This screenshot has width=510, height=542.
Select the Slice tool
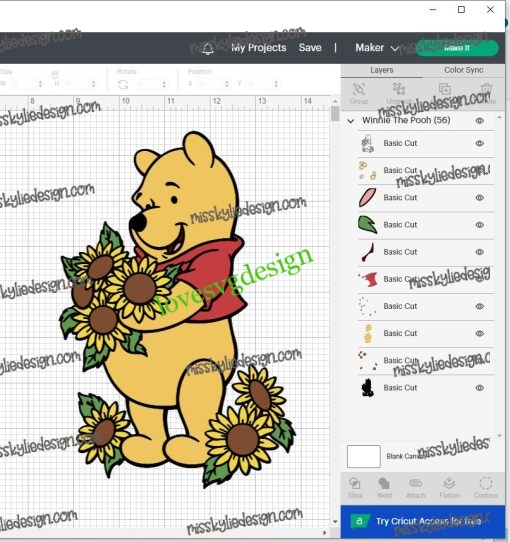(355, 488)
